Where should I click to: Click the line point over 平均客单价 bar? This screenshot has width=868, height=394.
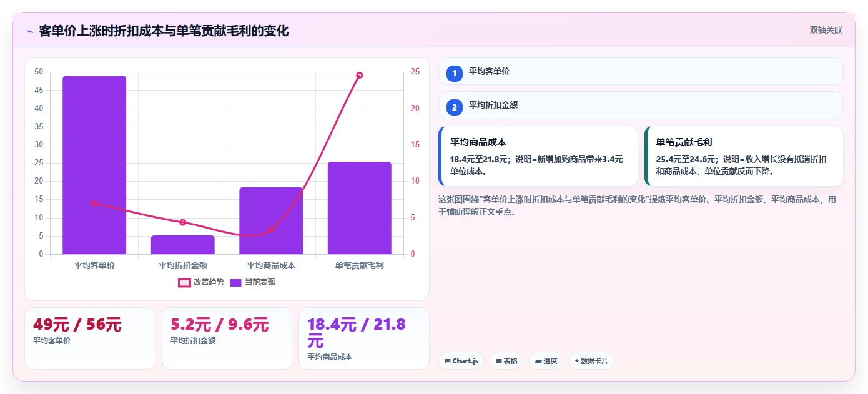[94, 203]
